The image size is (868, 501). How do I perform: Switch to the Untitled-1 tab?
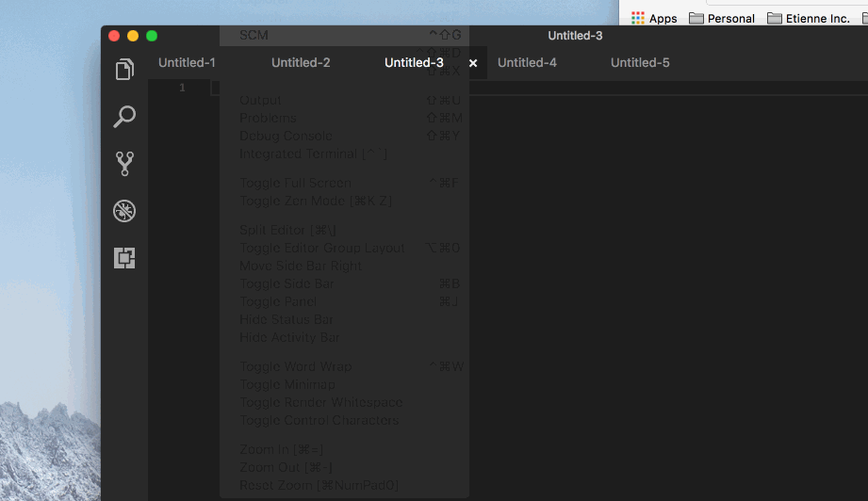187,62
